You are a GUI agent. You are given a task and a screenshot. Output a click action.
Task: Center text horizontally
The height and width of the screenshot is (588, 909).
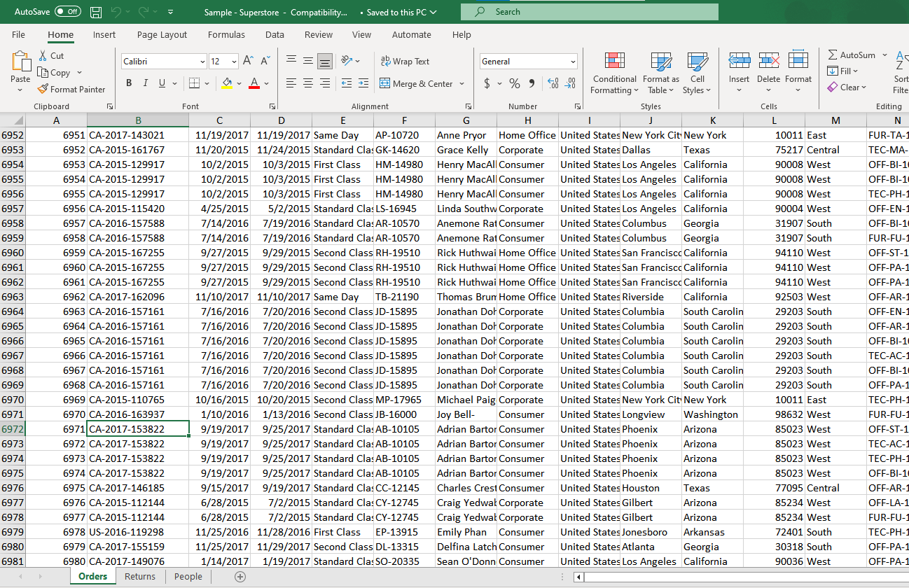308,83
